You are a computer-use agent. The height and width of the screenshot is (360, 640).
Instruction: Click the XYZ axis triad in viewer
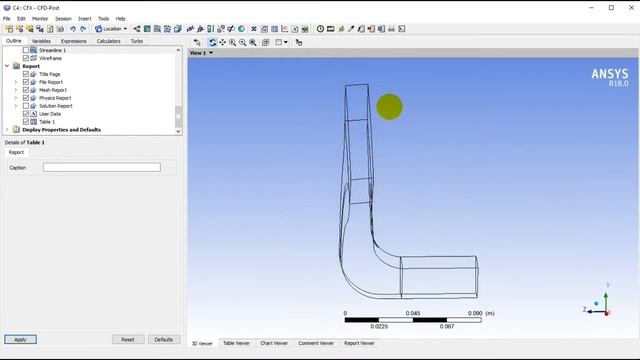(598, 300)
